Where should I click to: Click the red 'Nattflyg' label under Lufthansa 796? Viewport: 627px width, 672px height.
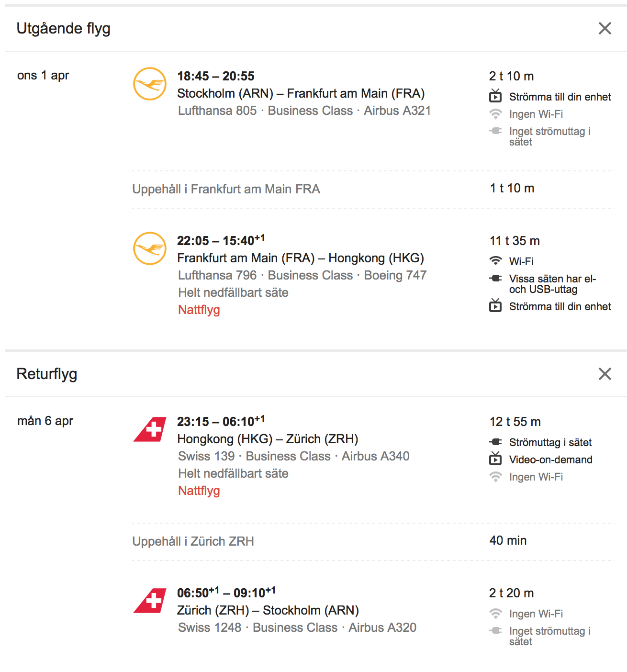tap(199, 310)
